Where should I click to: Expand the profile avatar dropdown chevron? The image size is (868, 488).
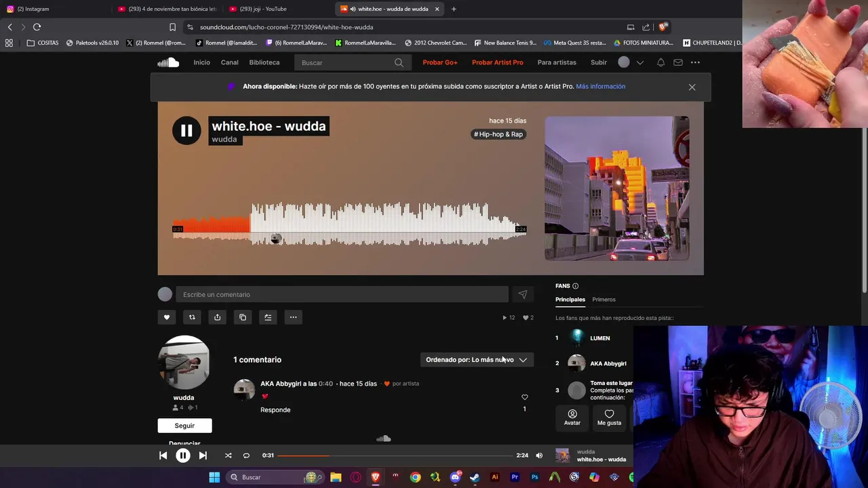pos(639,62)
